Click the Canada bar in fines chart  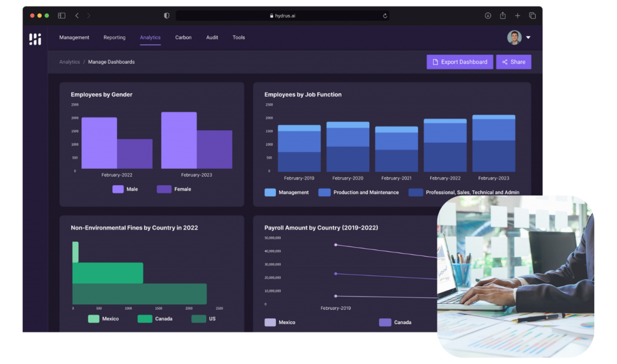pos(108,273)
